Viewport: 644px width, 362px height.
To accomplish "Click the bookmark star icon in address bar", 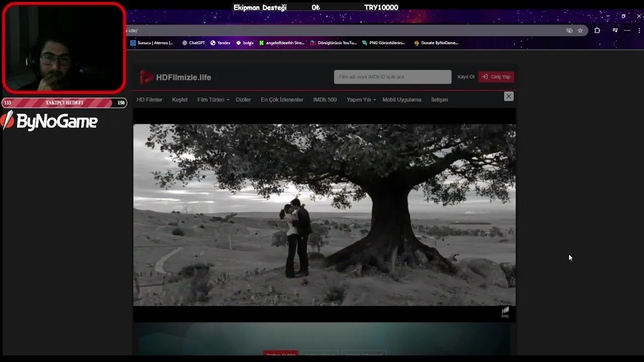I will [580, 31].
